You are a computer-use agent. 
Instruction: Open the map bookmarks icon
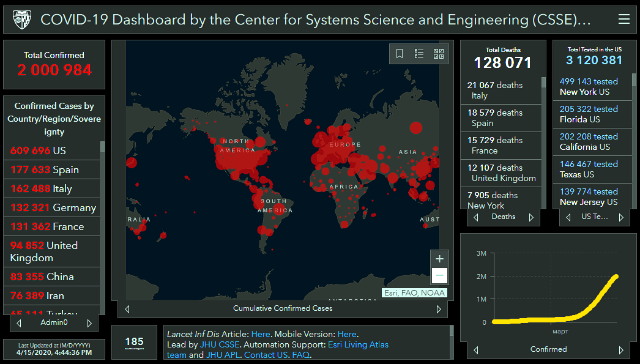[400, 54]
